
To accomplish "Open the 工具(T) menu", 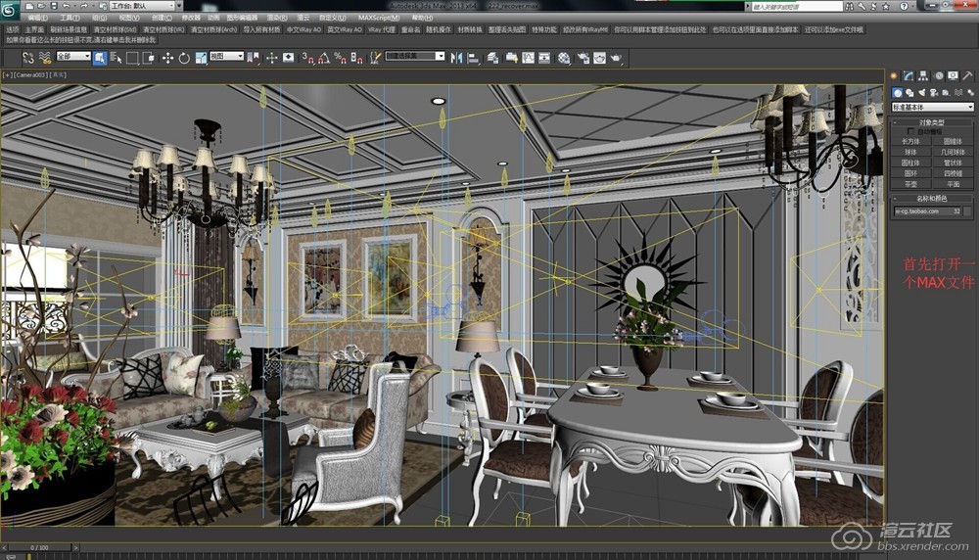I will tap(70, 18).
